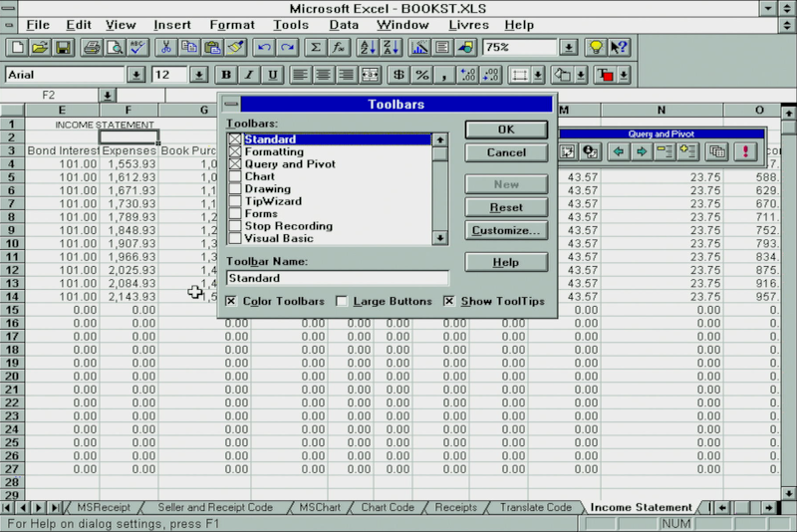Select the Cut scissors icon
This screenshot has height=532, width=797.
click(165, 47)
